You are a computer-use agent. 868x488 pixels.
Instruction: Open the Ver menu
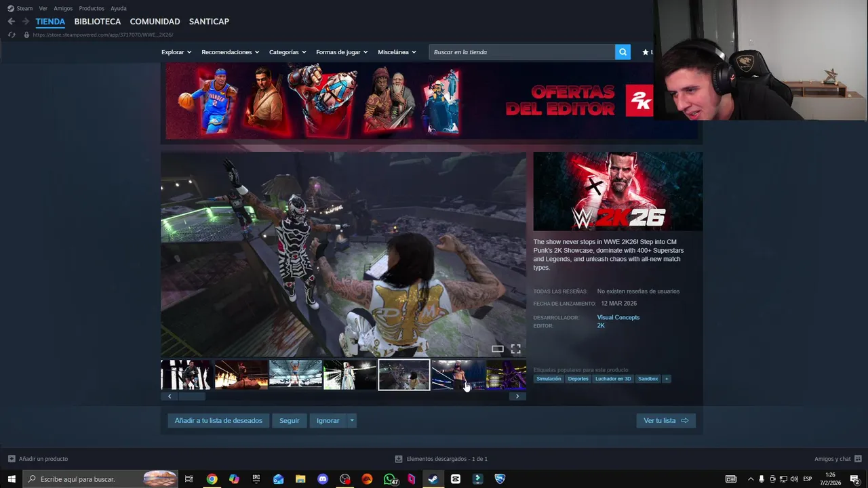[43, 8]
